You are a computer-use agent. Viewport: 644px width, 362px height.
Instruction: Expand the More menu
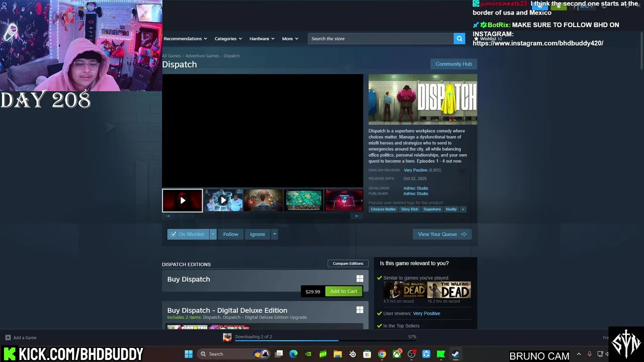tap(290, 39)
